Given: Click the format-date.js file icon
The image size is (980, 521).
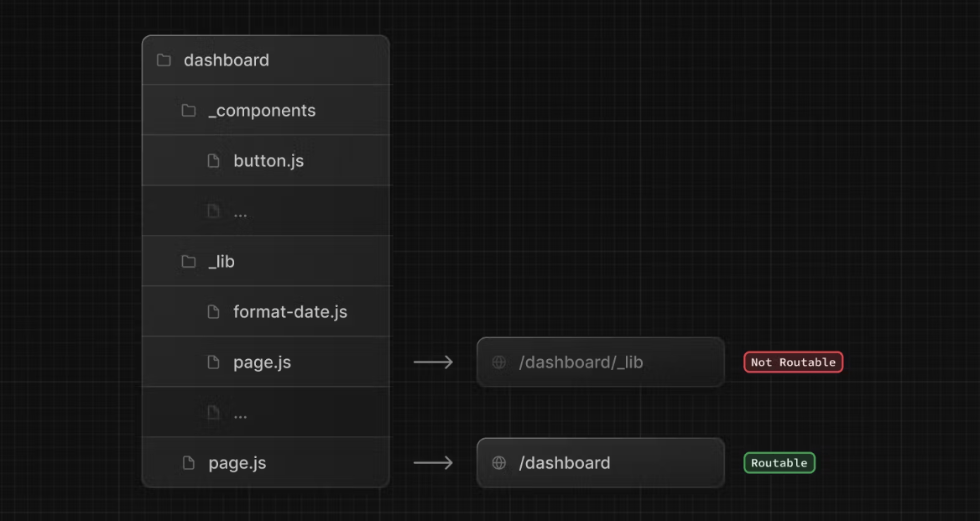Looking at the screenshot, I should click(x=213, y=312).
